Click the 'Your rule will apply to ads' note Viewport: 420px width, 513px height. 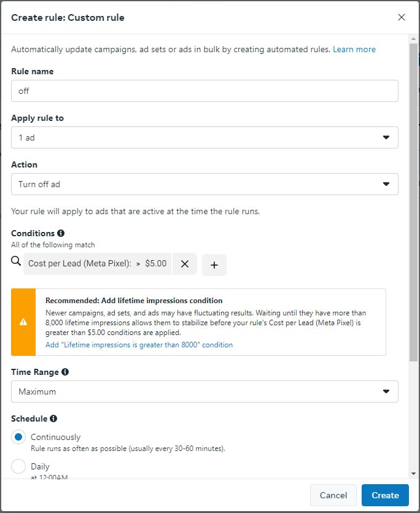[x=136, y=211]
